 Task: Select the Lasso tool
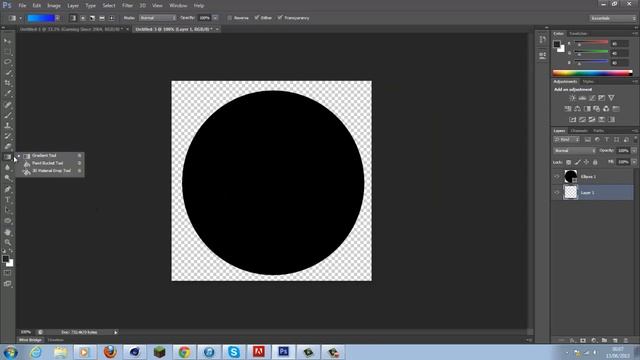[x=7, y=62]
